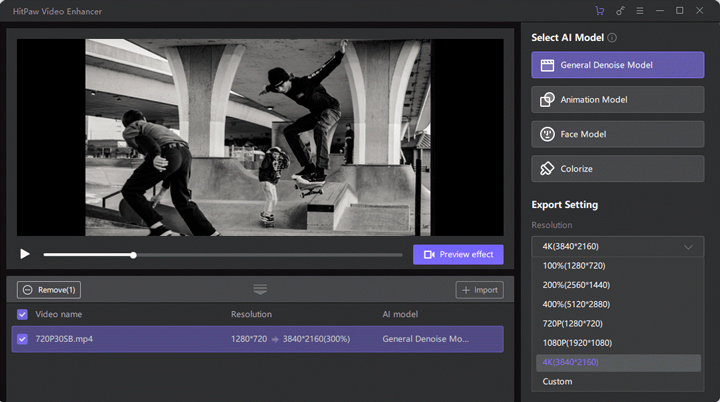This screenshot has width=720, height=402.
Task: Collapse the panel using the center handle icon
Action: tap(260, 289)
